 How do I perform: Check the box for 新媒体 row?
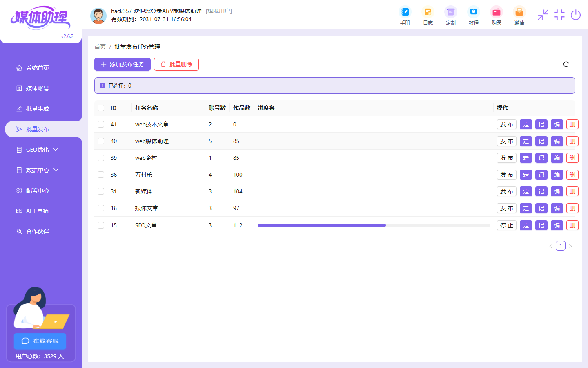pyautogui.click(x=101, y=191)
